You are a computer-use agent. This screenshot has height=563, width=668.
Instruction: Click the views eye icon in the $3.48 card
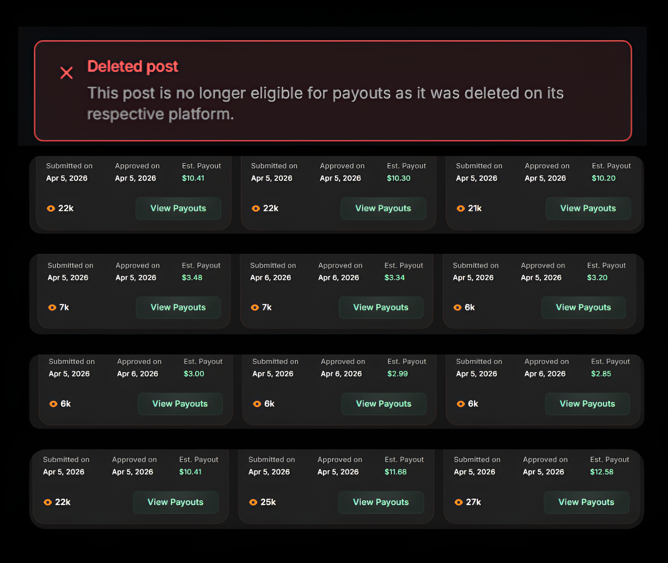(52, 307)
